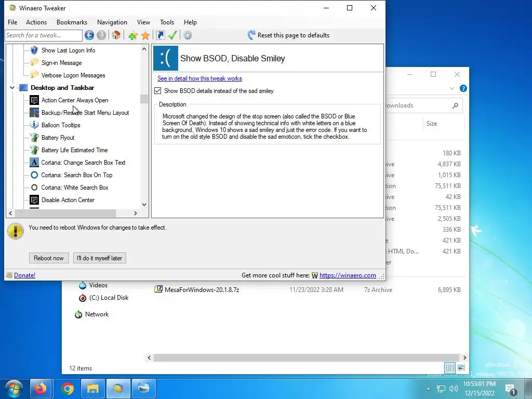
Task: Open the https://winaero.com link
Action: click(348, 275)
